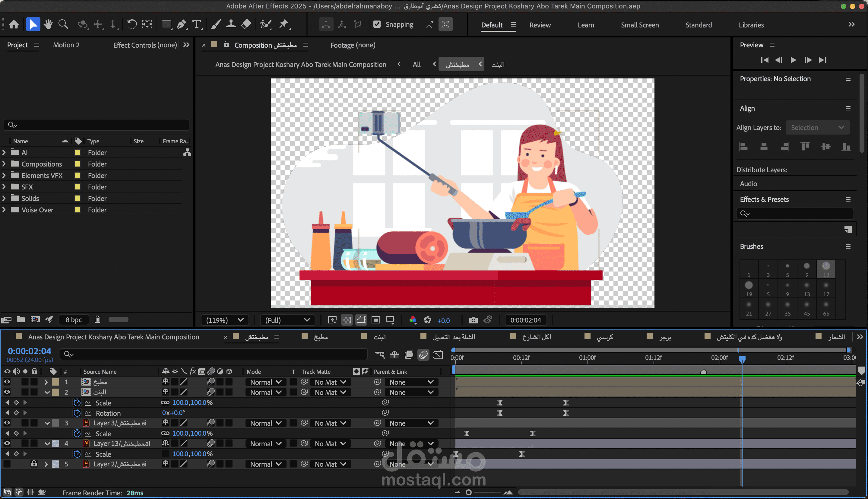Disable the Snapping checkbox

coord(377,24)
